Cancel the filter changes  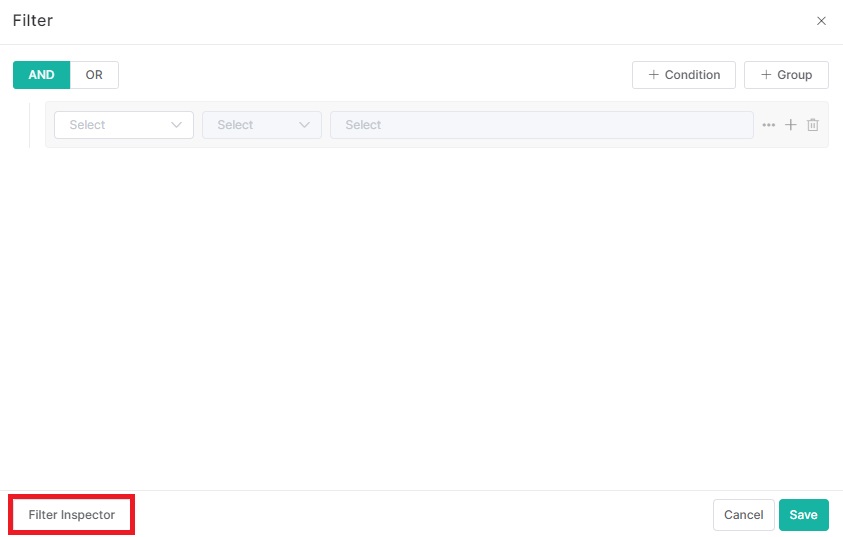click(743, 515)
